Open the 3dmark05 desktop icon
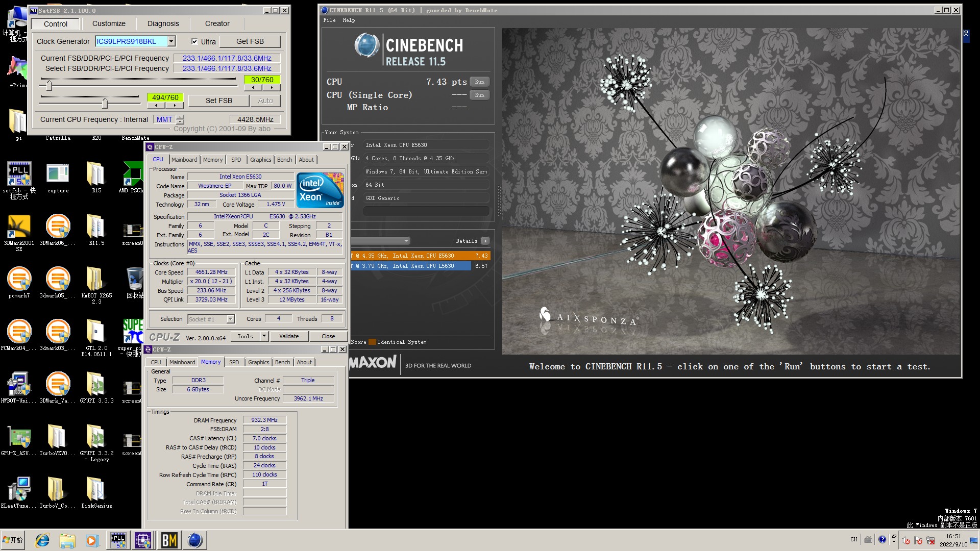980x551 pixels. 58,283
